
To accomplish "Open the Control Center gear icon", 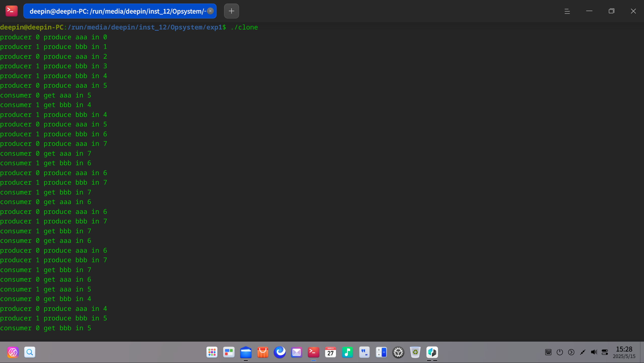I will tap(398, 352).
